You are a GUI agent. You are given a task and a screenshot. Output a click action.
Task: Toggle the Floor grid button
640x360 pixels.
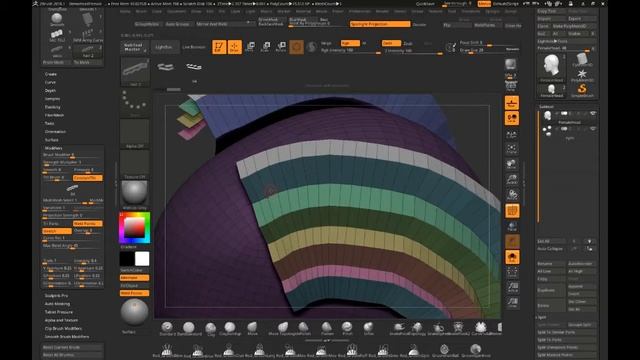(512, 103)
